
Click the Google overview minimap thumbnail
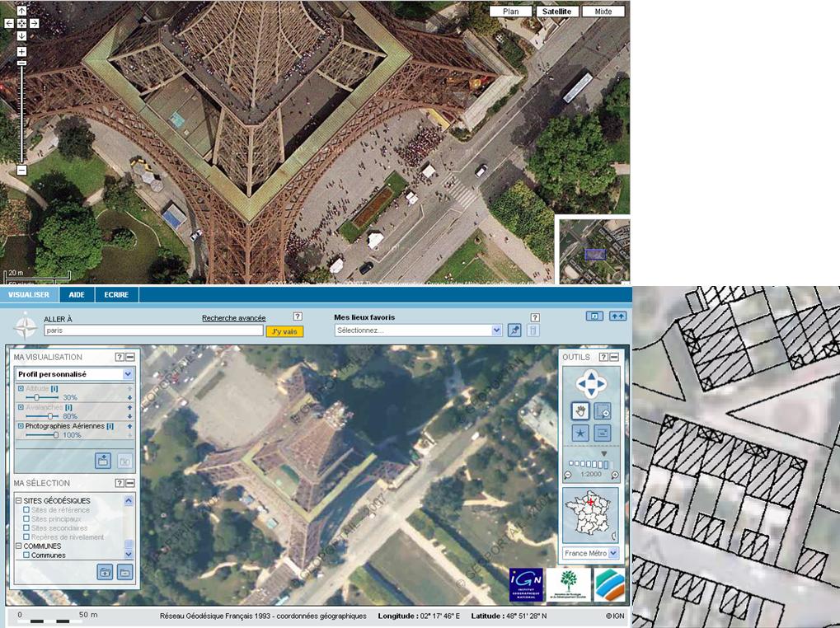(x=594, y=251)
